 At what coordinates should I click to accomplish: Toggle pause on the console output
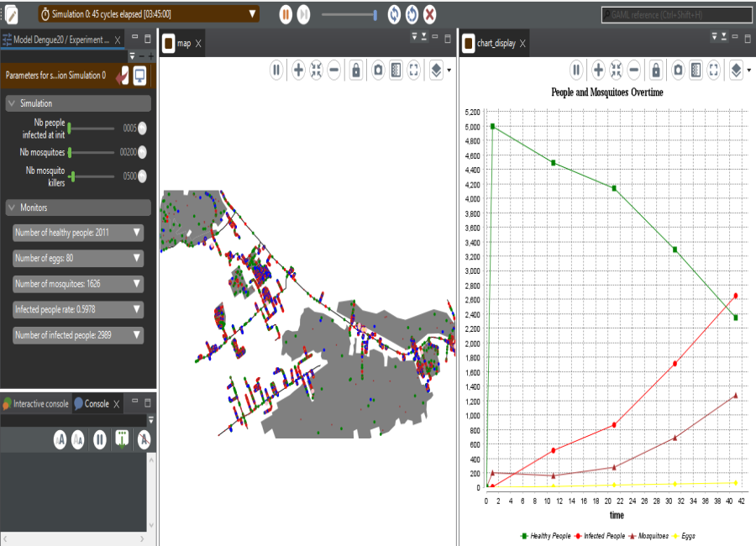pos(100,439)
